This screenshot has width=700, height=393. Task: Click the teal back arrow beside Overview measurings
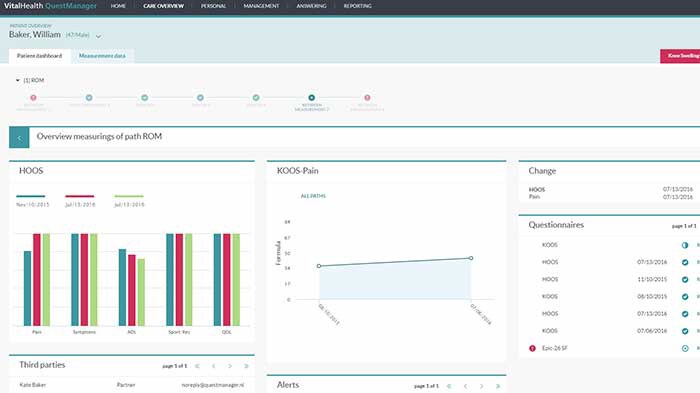[x=19, y=138]
